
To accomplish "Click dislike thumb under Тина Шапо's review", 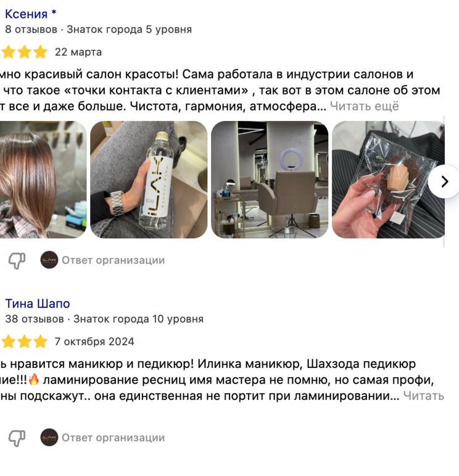I will click(x=17, y=438).
